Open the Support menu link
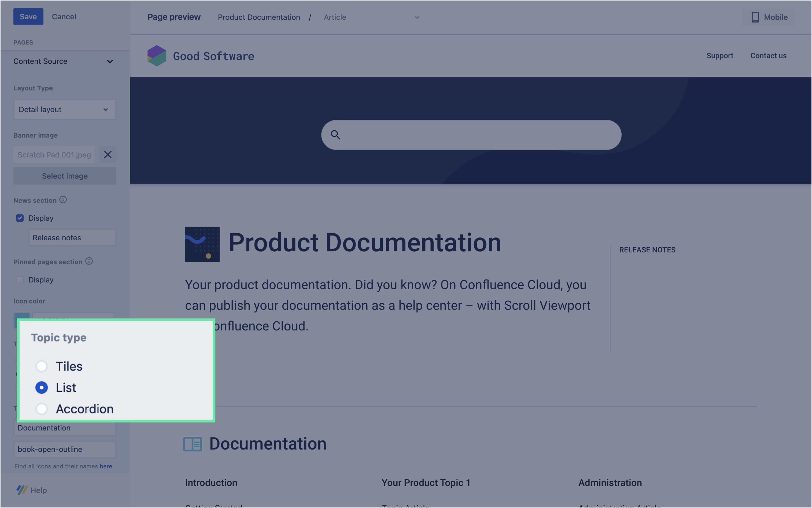The image size is (812, 508). point(720,56)
